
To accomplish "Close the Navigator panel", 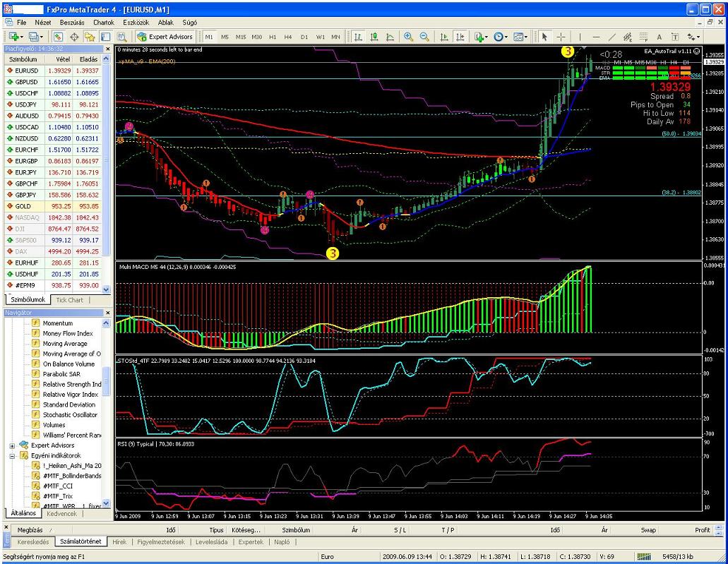I will point(108,313).
